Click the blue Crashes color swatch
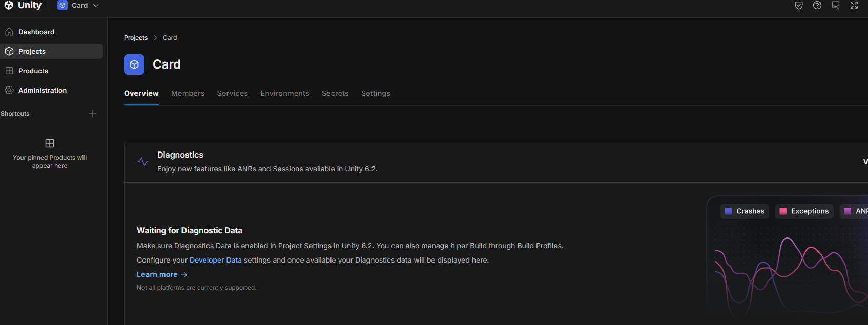 tap(728, 211)
